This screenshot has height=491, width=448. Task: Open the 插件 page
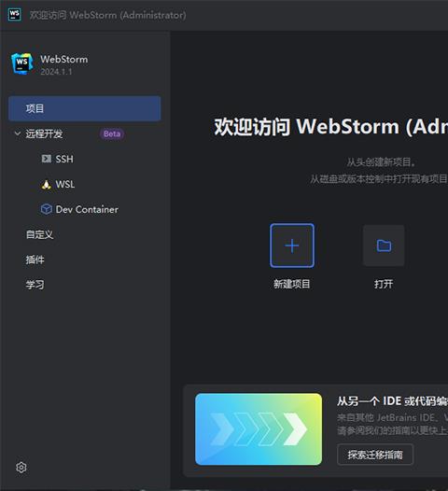[35, 260]
